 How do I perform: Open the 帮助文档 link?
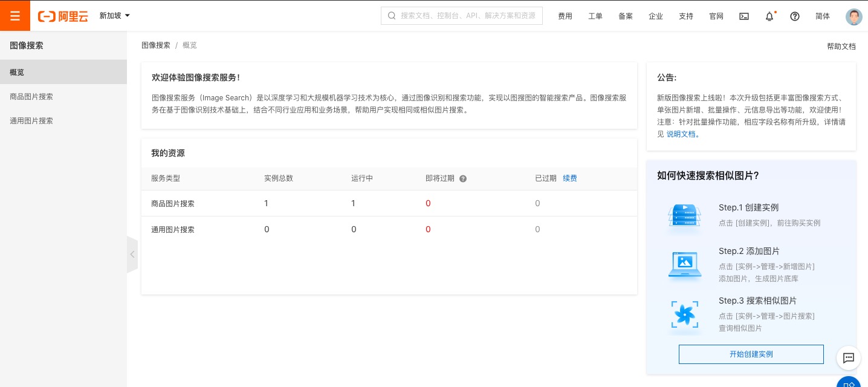[x=841, y=47]
